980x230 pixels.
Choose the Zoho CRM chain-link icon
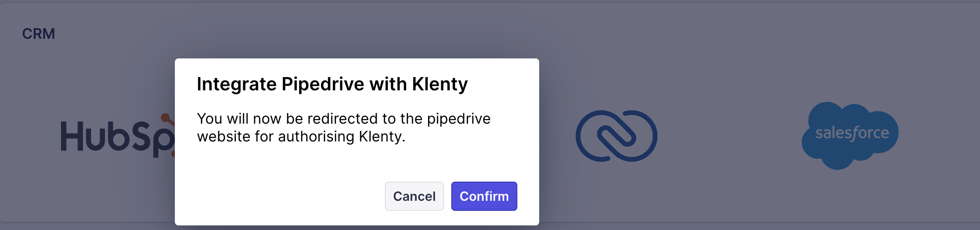click(x=616, y=136)
